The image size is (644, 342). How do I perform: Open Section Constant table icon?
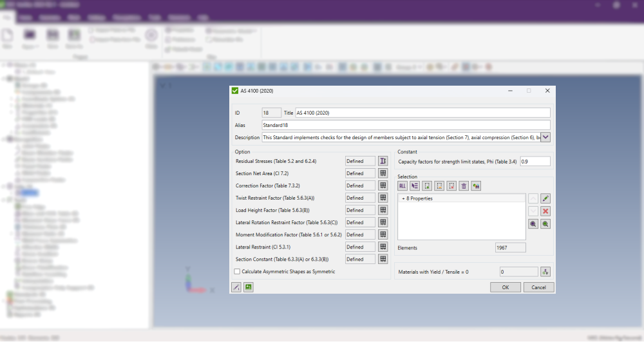click(x=383, y=259)
